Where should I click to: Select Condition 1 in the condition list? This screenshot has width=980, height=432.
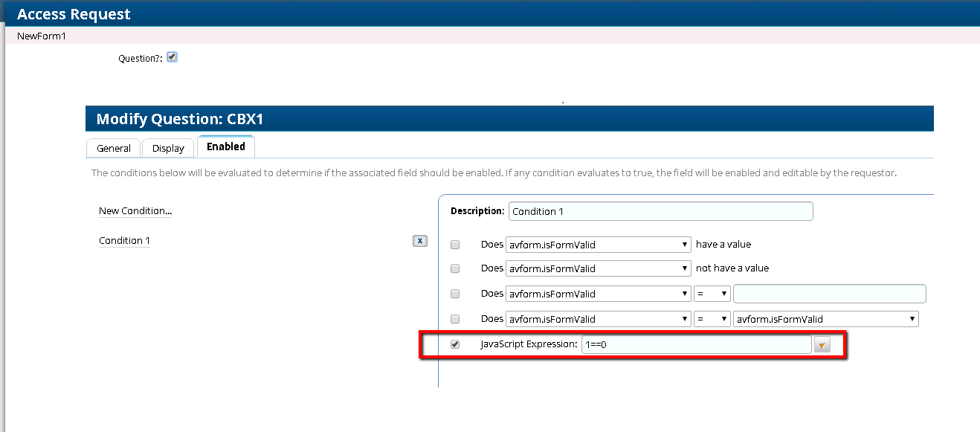pos(123,239)
